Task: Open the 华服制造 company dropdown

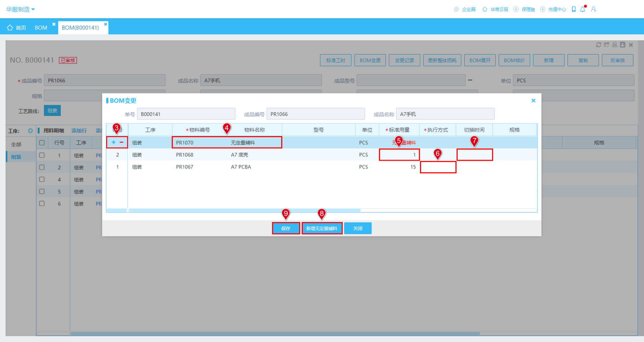Action: (x=21, y=9)
